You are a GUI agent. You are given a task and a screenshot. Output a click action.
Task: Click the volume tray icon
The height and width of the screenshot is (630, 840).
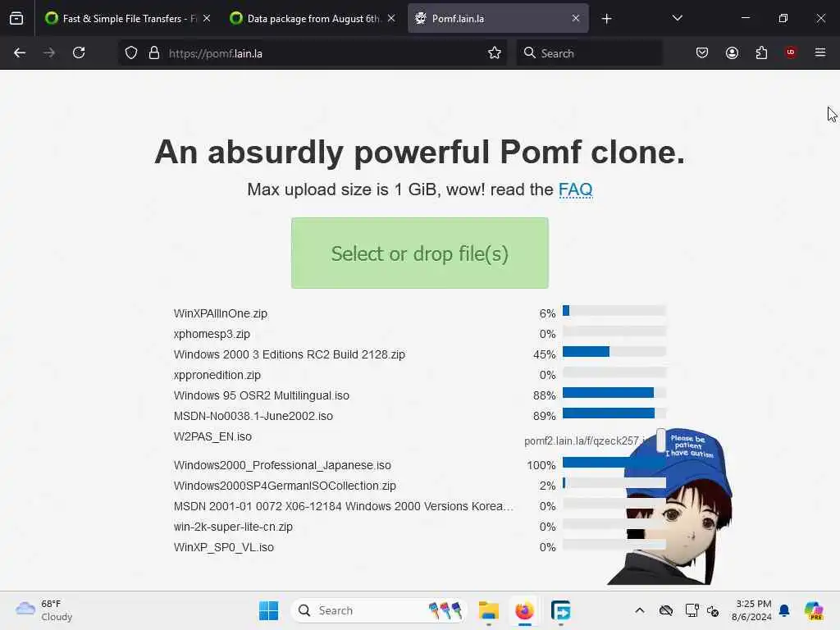pos(713,610)
